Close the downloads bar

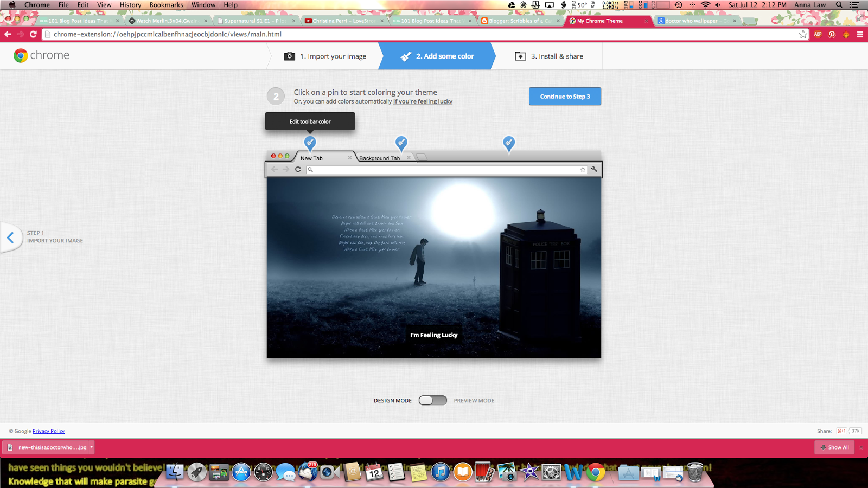coord(861,447)
